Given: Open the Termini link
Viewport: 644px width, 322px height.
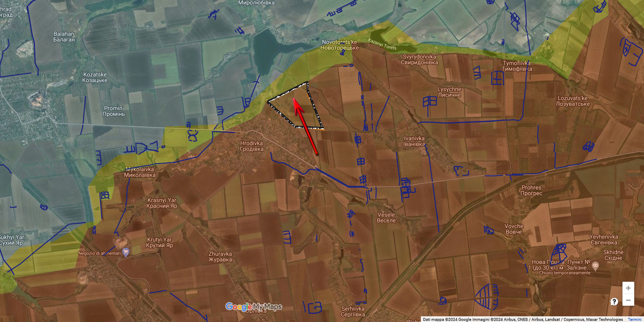Looking at the screenshot, I should click(634, 320).
